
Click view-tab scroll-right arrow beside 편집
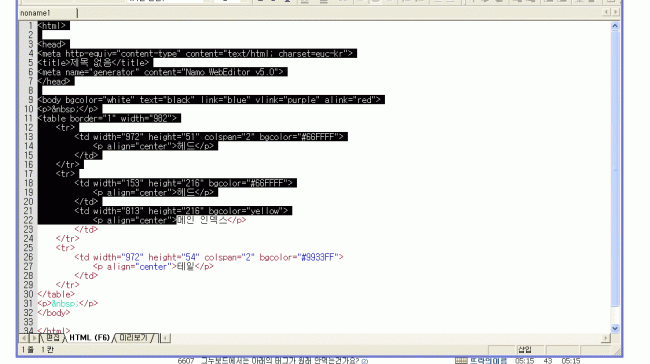coord(34,338)
